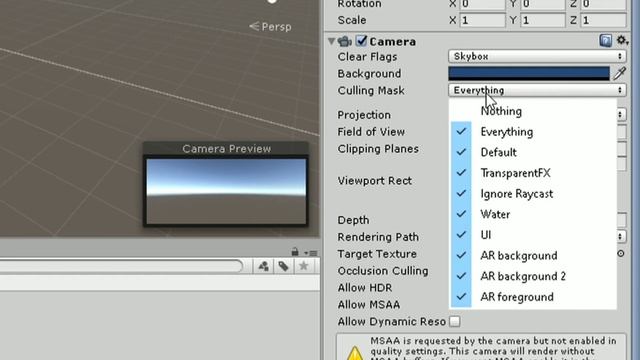This screenshot has width=640, height=360.
Task: Click the Occlusion Culling label
Action: click(383, 271)
